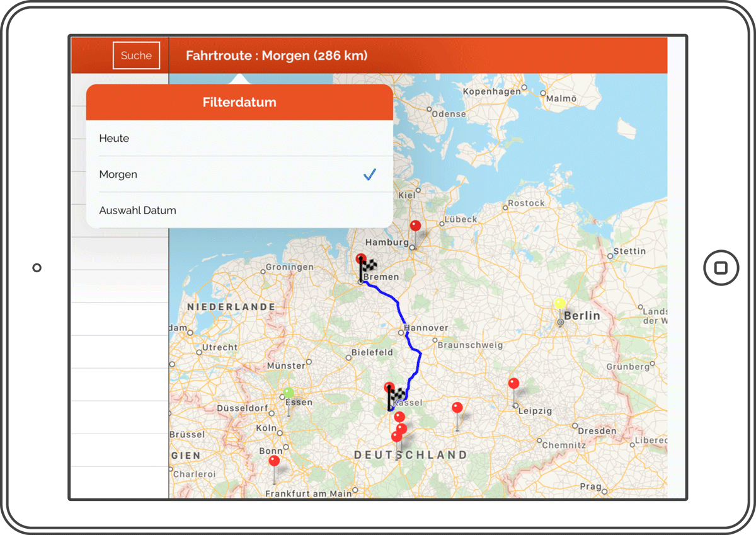Click the Frankfurt am Main label
The width and height of the screenshot is (756, 535).
(x=308, y=494)
